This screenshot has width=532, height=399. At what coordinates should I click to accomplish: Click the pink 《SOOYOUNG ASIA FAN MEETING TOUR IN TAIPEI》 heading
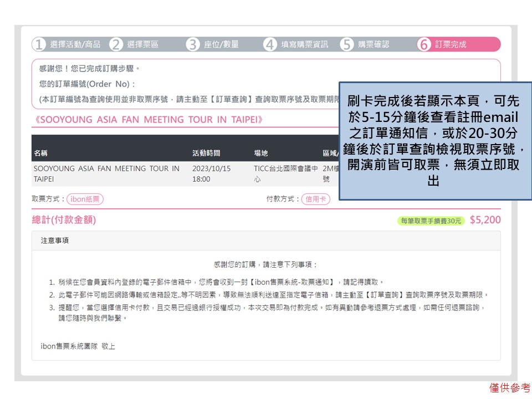[149, 120]
